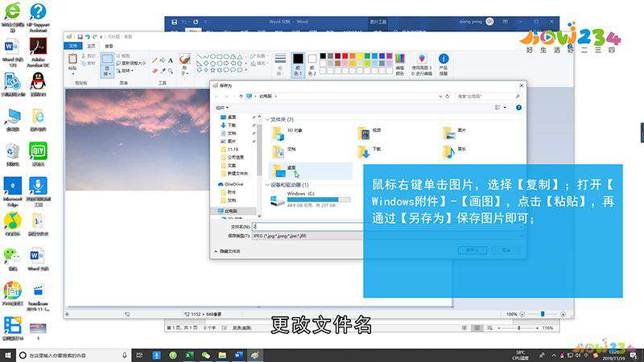Click the navigation pane vertical scrollbar
This screenshot has width=644, height=362.
click(259, 150)
